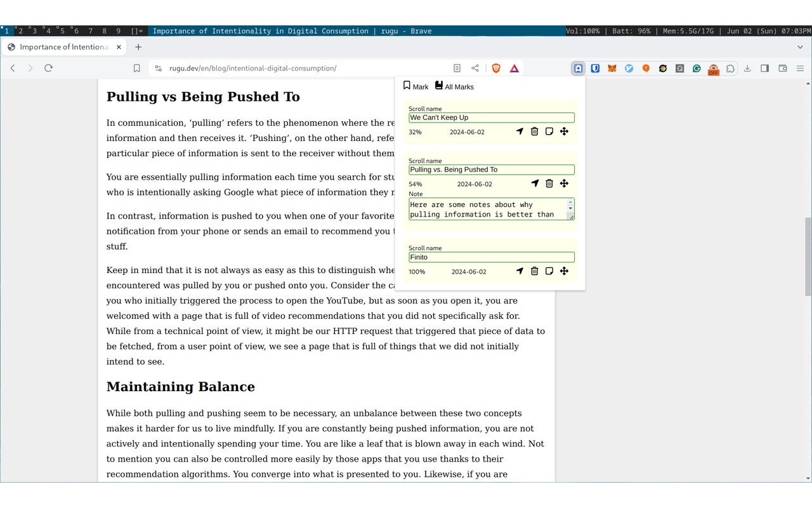Grab move handle of 'We Can't Keep Up' mark
Image resolution: width=812 pixels, height=508 pixels.
tap(564, 131)
